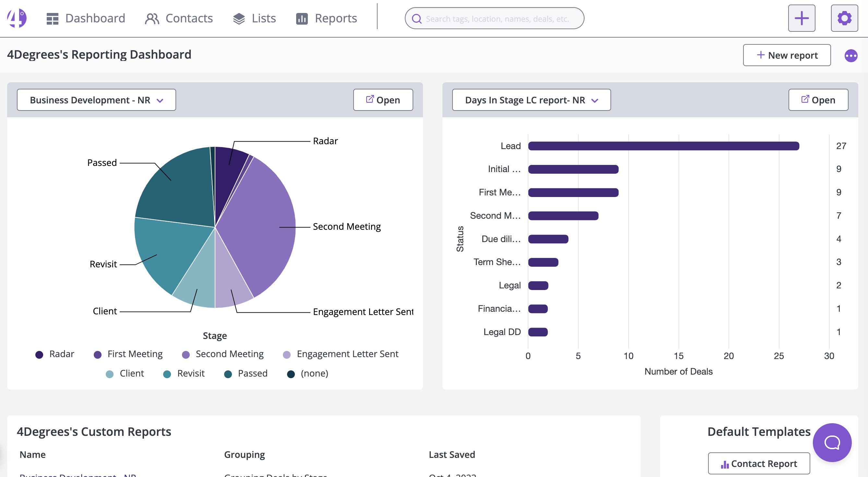Toggle the (none) legend entry
Screen dimensions: 868x477
(307, 373)
